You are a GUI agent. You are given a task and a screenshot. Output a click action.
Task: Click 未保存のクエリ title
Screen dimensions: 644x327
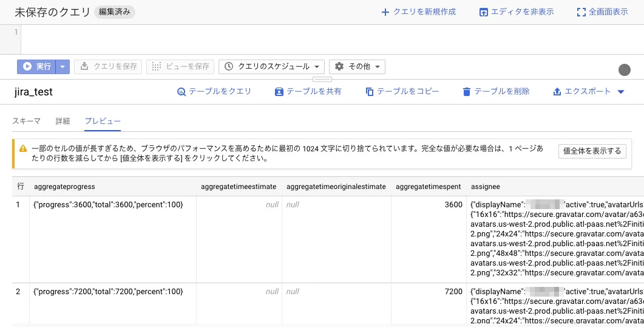pos(52,12)
